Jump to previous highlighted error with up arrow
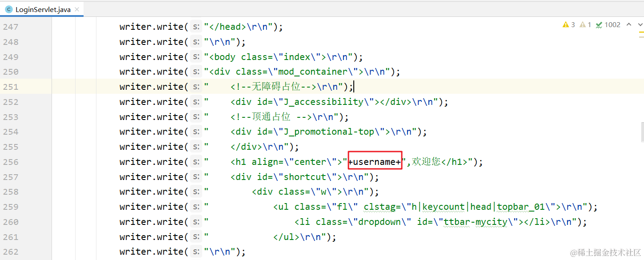The height and width of the screenshot is (260, 644). pos(628,25)
